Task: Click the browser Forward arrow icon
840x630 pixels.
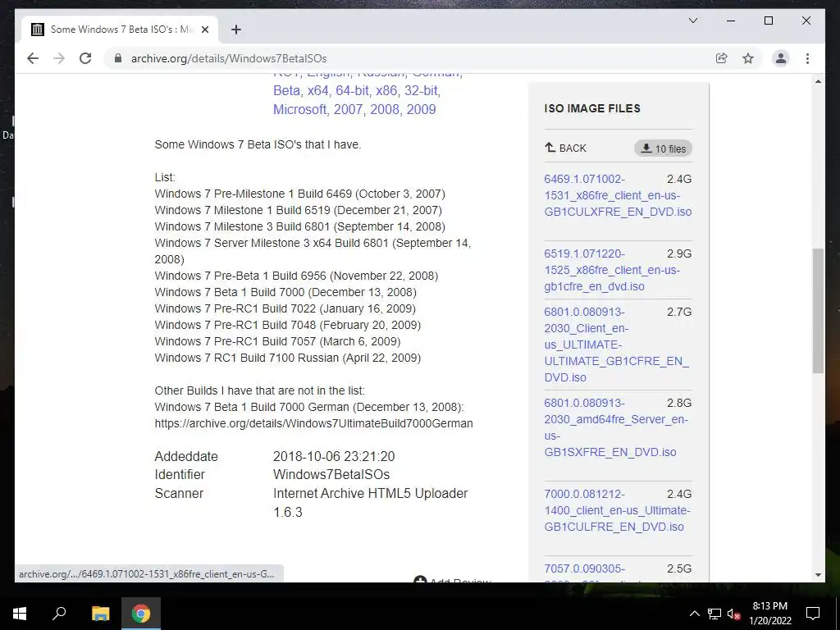Action: tap(59, 58)
